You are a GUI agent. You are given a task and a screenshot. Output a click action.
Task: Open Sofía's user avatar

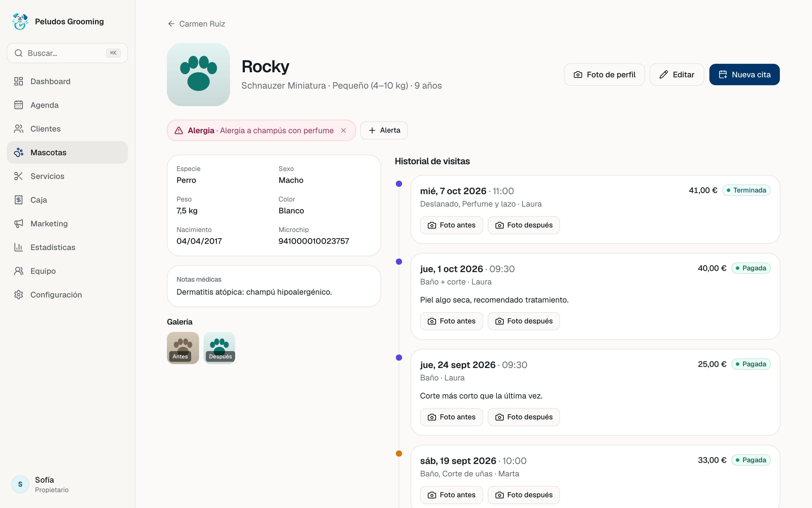coord(20,484)
